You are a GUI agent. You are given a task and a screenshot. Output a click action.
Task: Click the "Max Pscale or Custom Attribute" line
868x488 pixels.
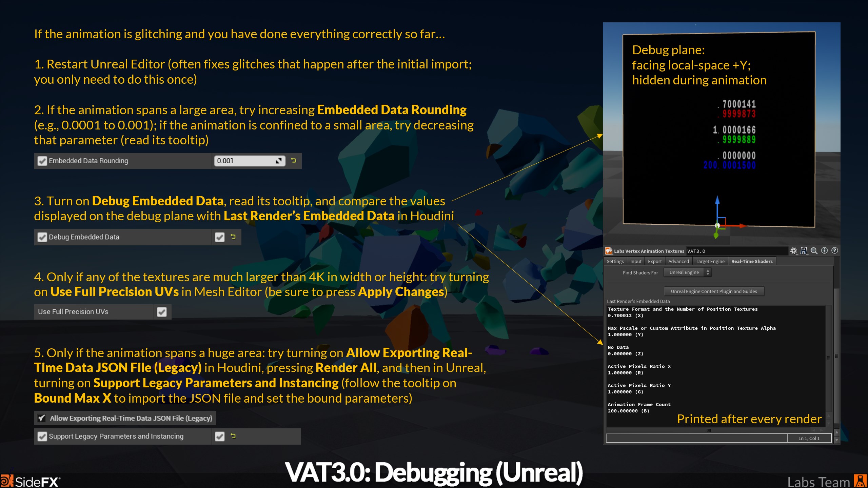coord(692,328)
